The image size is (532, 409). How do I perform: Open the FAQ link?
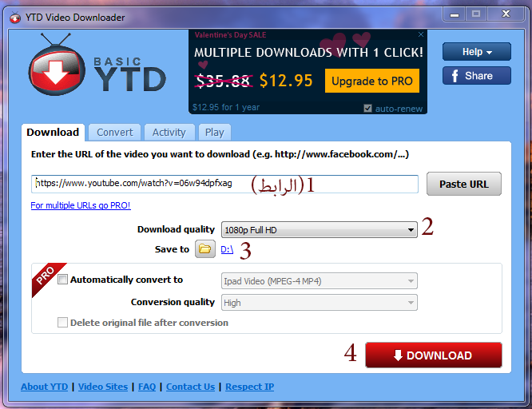pyautogui.click(x=147, y=387)
